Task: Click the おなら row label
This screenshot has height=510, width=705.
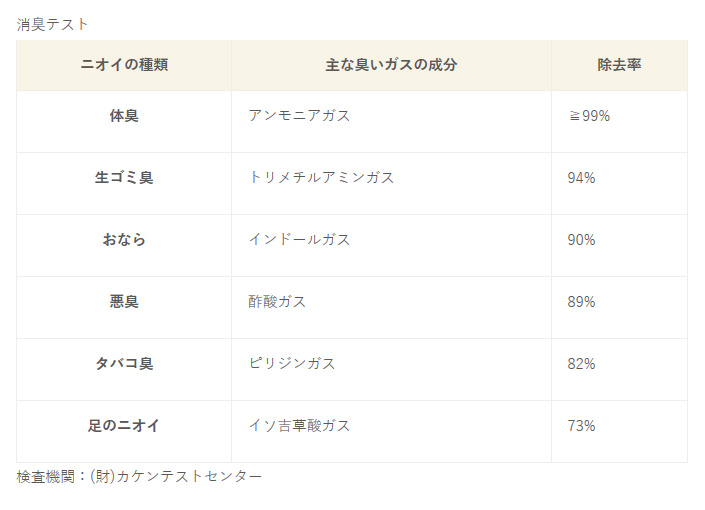Action: coord(124,240)
